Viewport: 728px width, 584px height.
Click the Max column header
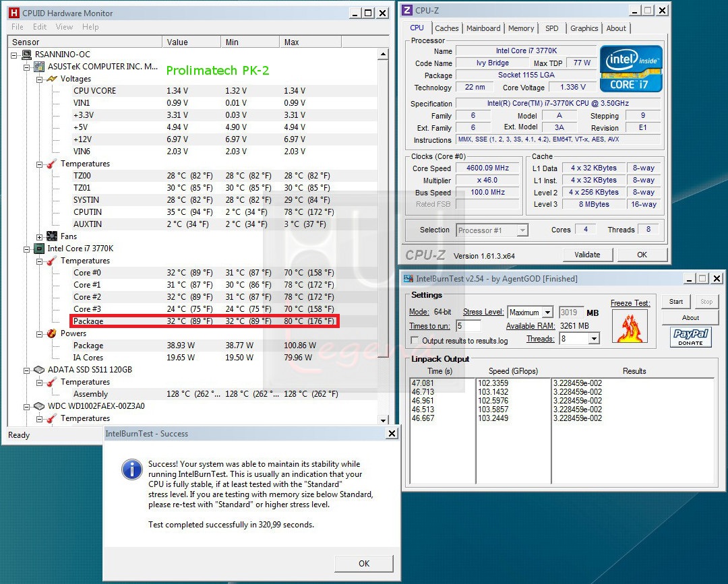pyautogui.click(x=310, y=42)
